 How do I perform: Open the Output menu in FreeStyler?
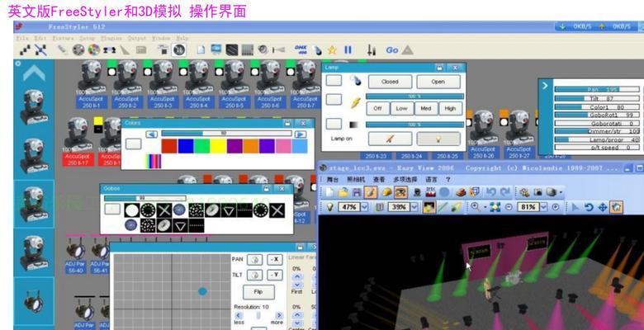pyautogui.click(x=137, y=38)
